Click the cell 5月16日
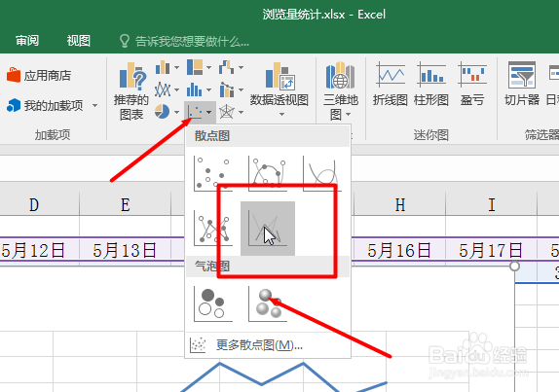The height and width of the screenshot is (392, 559). tap(400, 250)
